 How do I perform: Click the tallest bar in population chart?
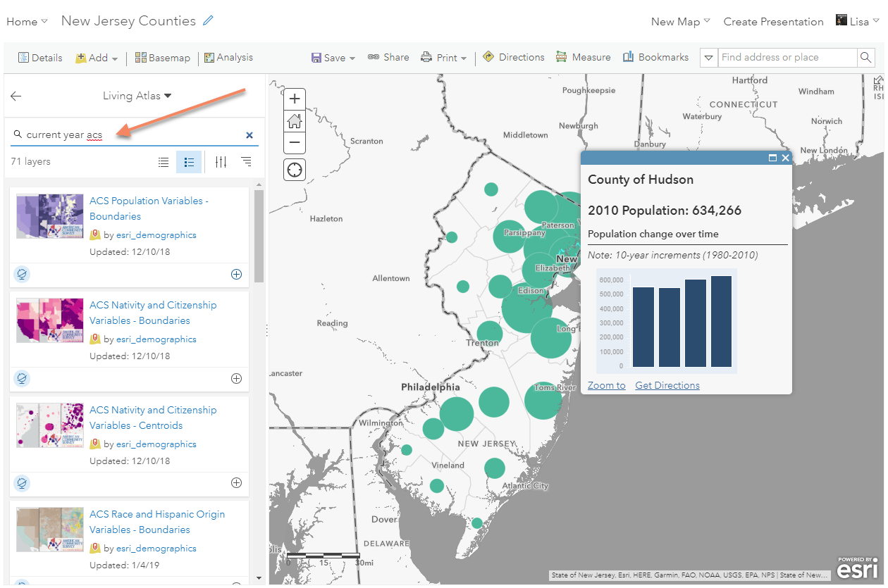pos(721,321)
